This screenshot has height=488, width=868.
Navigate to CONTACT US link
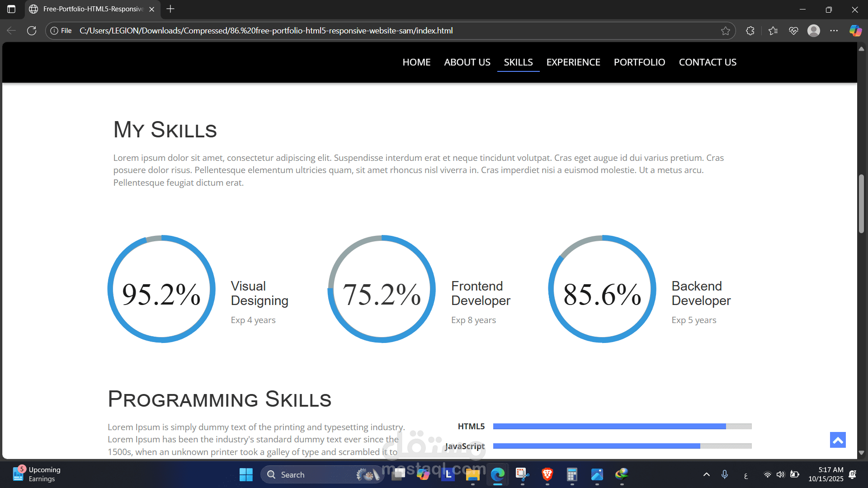click(708, 62)
